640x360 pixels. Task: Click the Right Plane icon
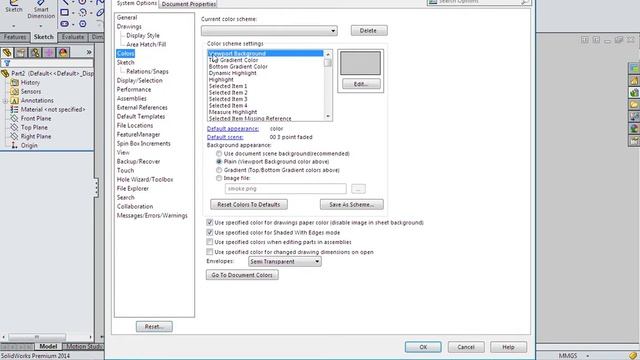click(14, 136)
